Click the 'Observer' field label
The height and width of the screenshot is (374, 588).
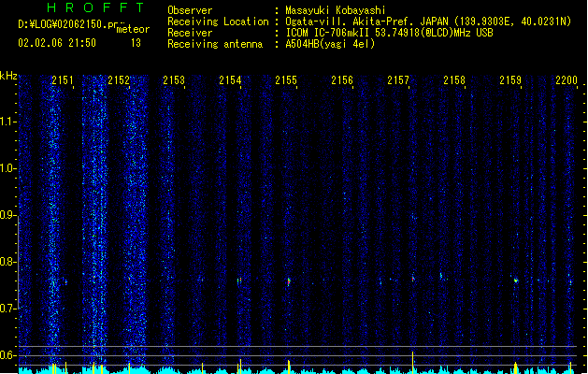coord(190,10)
